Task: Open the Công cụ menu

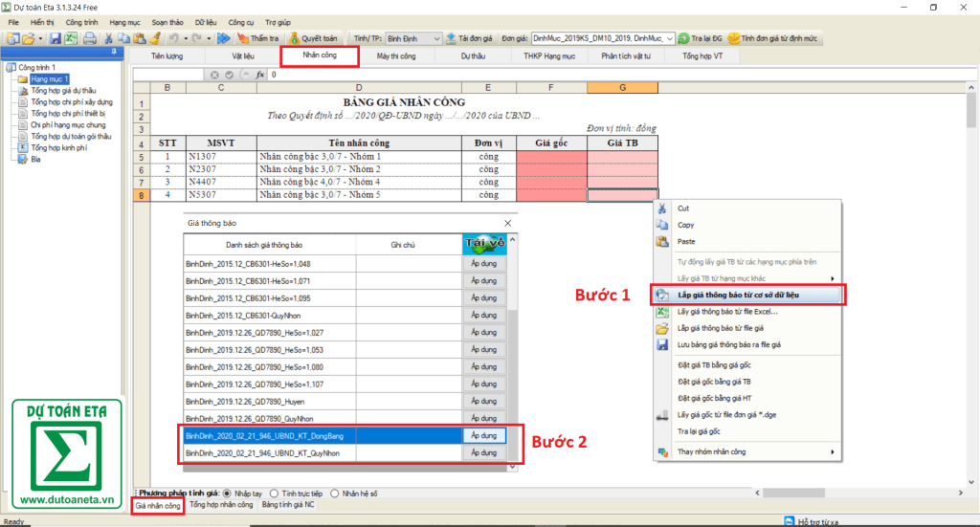Action: (240, 23)
